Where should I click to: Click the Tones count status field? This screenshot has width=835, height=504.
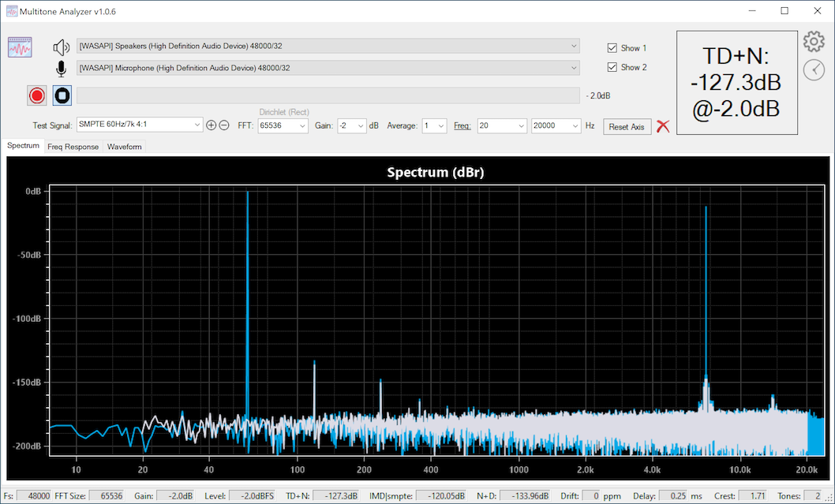(813, 496)
